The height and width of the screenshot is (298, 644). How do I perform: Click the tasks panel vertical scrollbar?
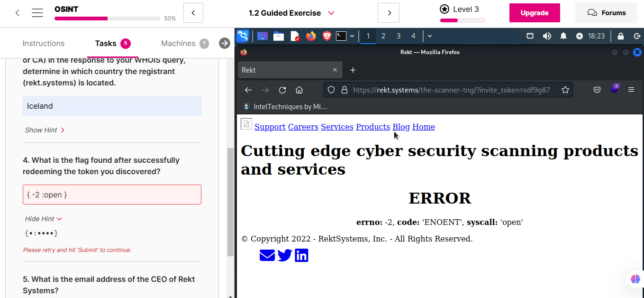(x=231, y=202)
